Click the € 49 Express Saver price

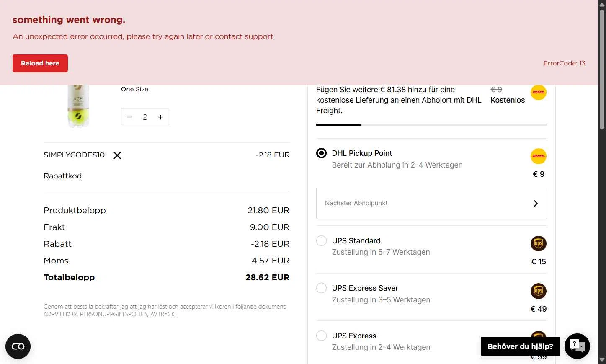[x=539, y=309]
